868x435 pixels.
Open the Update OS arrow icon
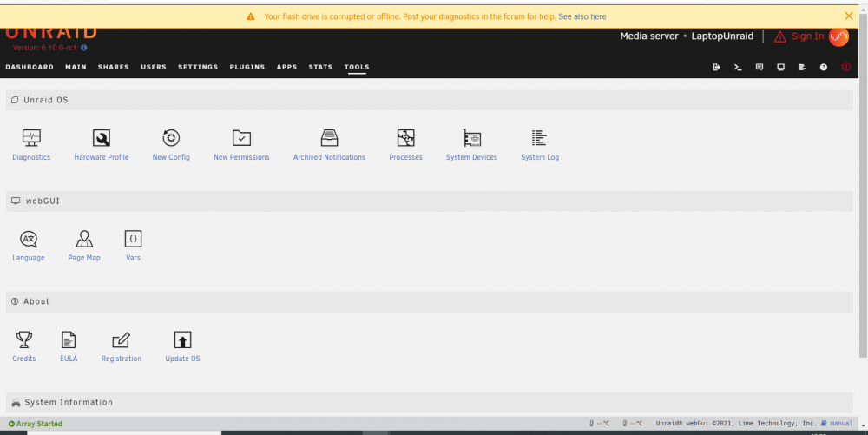(x=182, y=339)
